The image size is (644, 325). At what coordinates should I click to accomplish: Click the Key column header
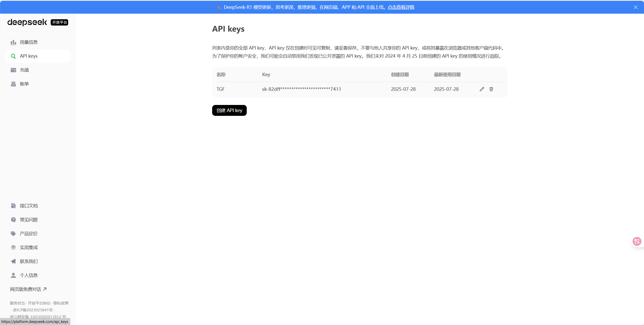click(x=266, y=75)
